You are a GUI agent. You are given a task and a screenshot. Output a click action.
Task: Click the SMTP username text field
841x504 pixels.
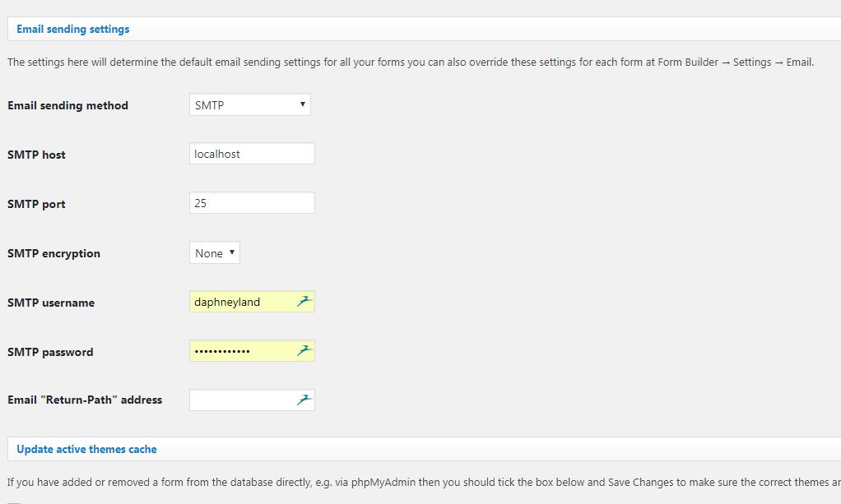tap(240, 302)
